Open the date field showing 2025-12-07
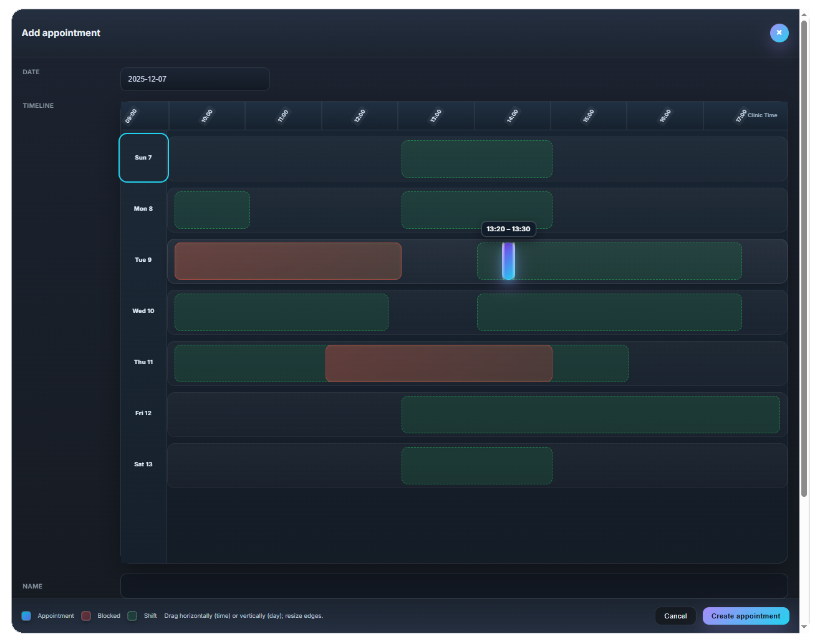This screenshot has height=644, width=820. 195,79
